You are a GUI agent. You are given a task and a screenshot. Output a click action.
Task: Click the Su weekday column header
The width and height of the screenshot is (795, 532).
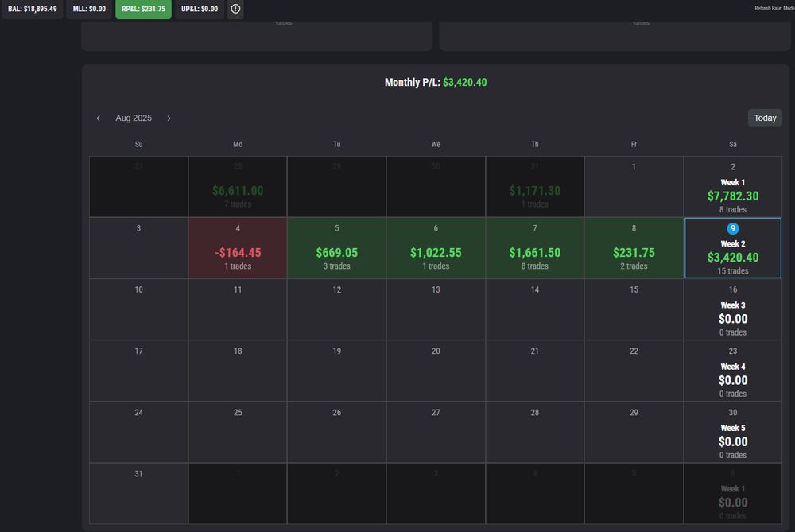pyautogui.click(x=138, y=145)
